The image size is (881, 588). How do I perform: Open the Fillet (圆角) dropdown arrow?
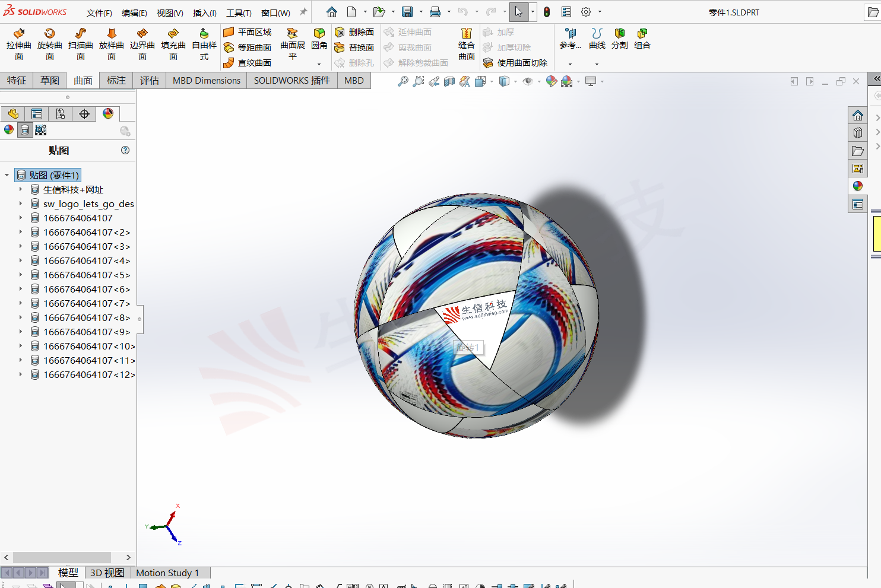coord(319,64)
